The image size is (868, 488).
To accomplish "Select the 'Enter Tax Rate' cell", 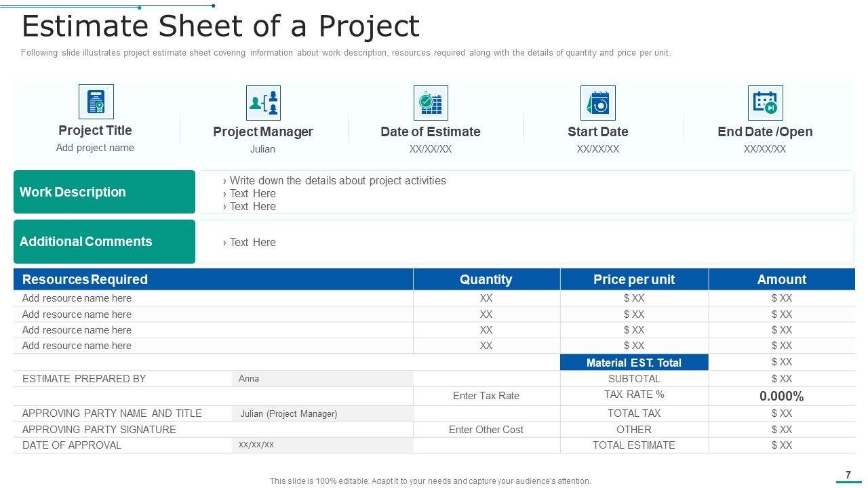I will click(x=486, y=396).
